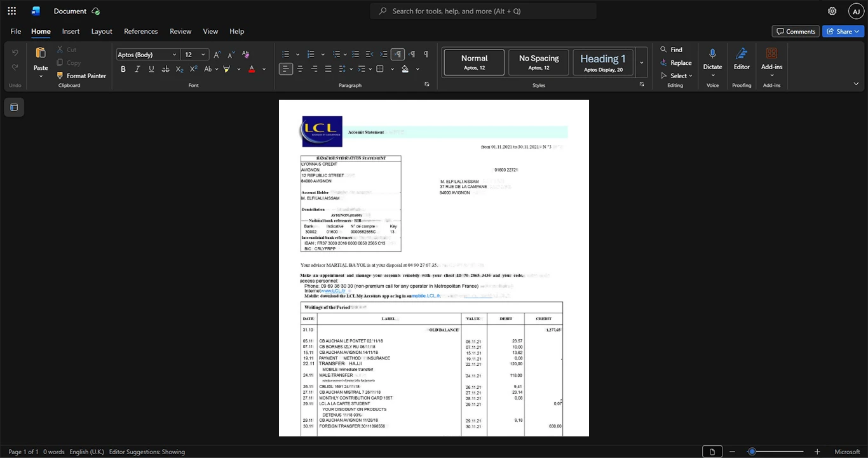Apply superscript formatting
Image resolution: width=868 pixels, height=458 pixels.
194,69
